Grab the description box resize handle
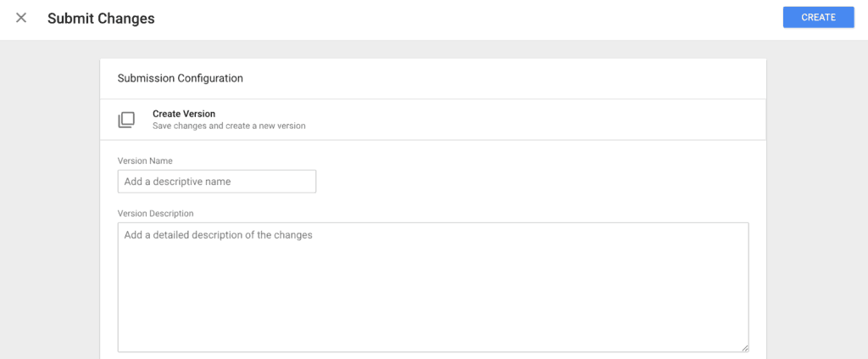Screen dimensions: 868x359 745,348
